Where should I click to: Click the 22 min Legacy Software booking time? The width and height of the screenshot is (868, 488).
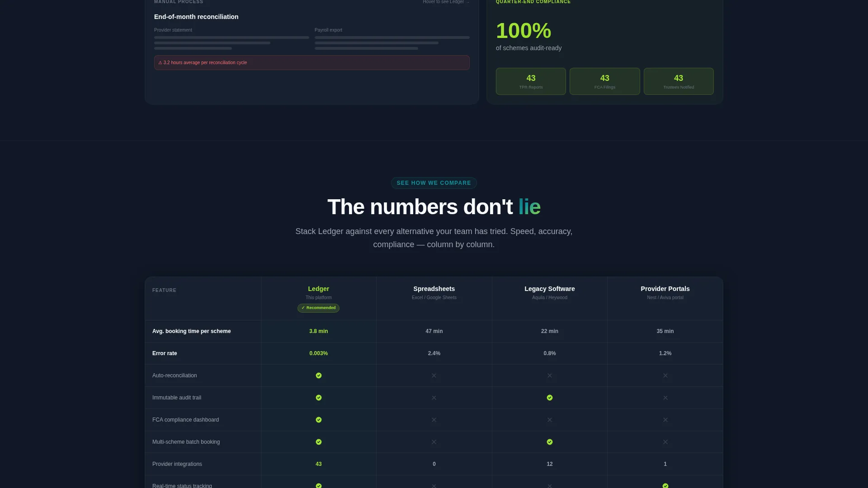click(x=550, y=331)
